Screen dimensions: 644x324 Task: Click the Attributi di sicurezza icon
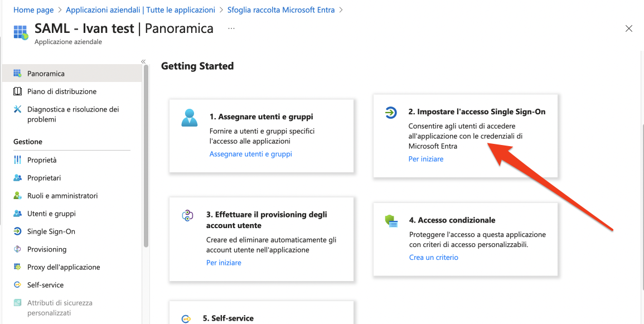point(17,303)
